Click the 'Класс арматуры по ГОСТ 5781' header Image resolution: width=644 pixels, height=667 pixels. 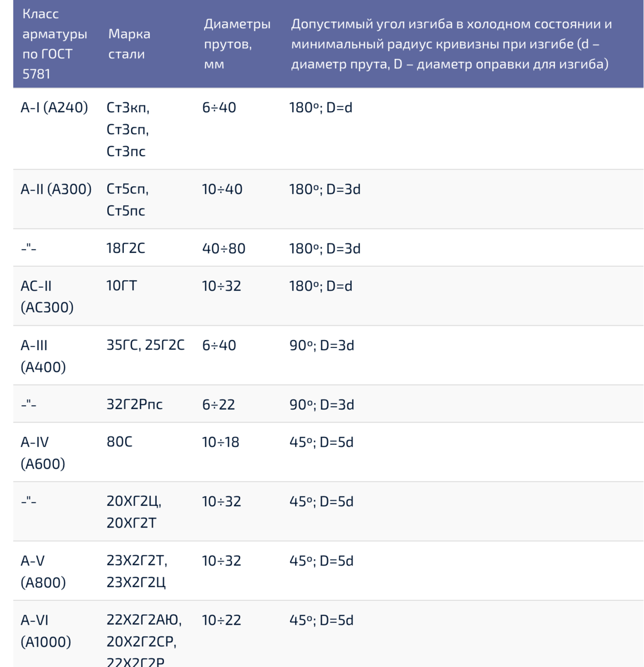tap(54, 44)
